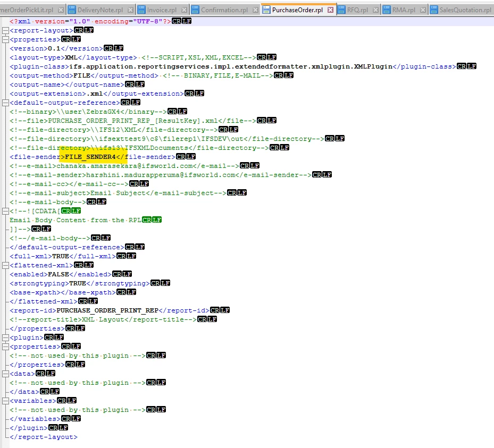Click the RMA.rpl save-state disk icon
Image resolution: width=494 pixels, height=448 pixels.
tap(387, 10)
